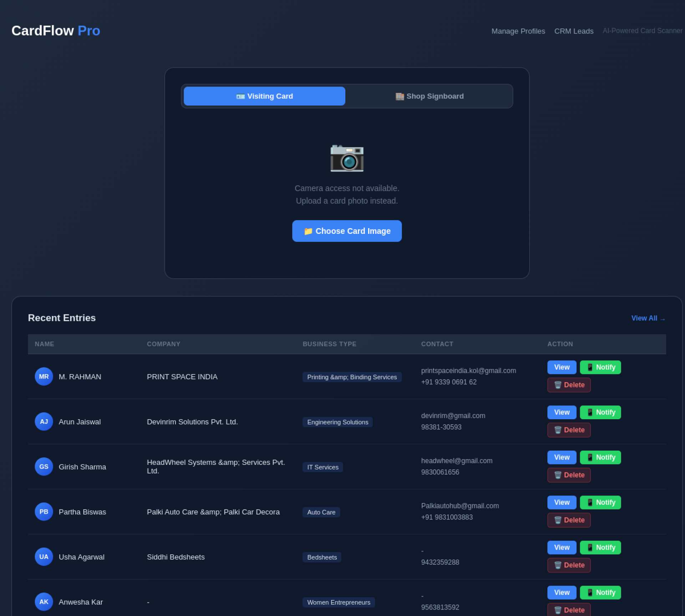685x616 pixels.
Task: Click the PB avatar for Partha Biswas
Action: [44, 512]
